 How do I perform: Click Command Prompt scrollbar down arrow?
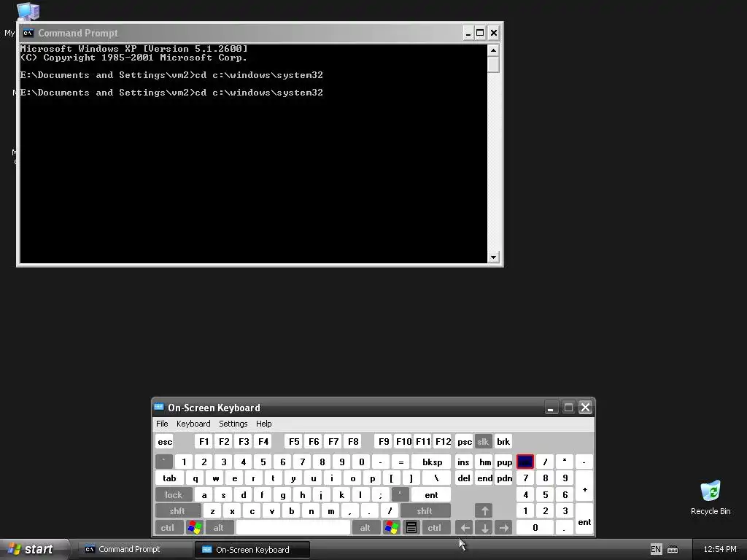(x=493, y=257)
